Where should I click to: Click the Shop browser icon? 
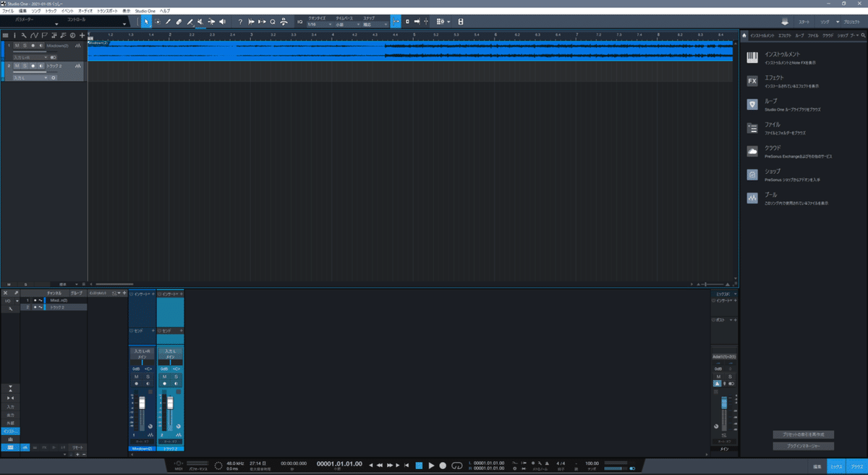pos(752,175)
